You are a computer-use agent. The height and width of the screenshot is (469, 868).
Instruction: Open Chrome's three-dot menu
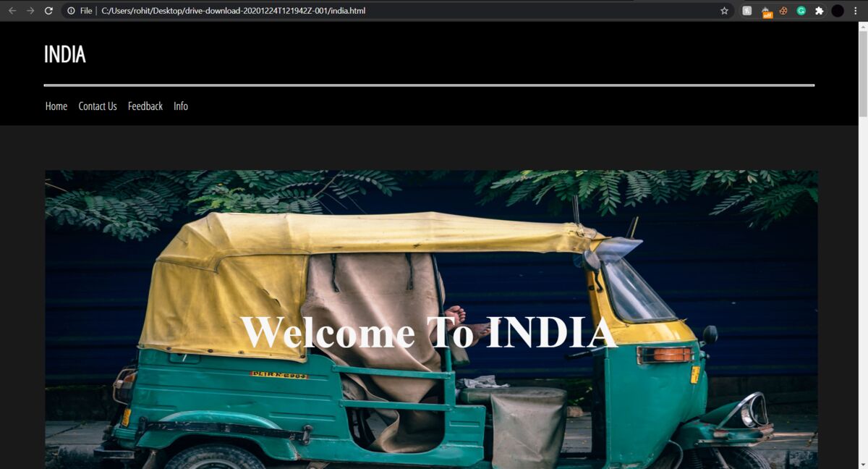855,11
